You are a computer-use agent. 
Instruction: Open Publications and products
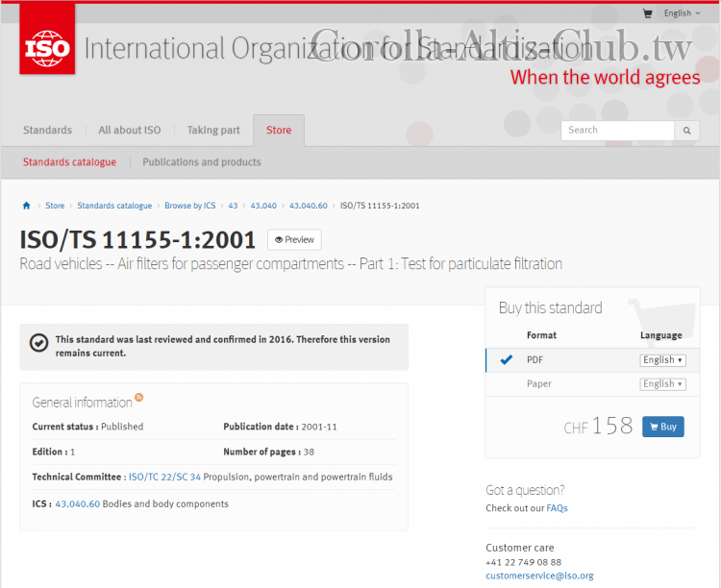click(202, 161)
